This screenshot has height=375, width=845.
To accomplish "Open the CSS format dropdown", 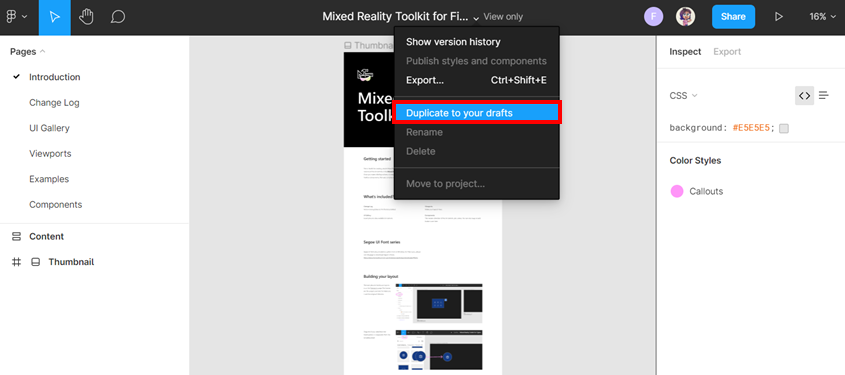I will point(683,95).
